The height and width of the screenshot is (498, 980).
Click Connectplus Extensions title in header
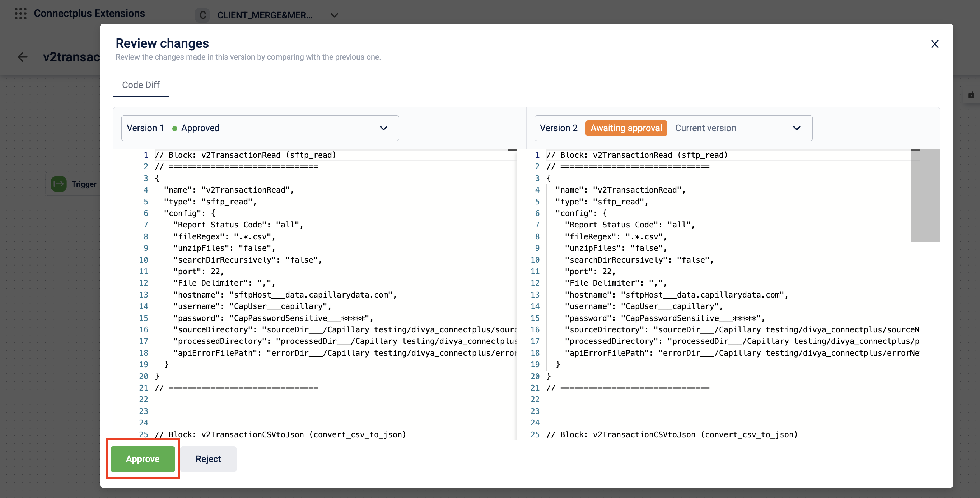[x=89, y=13]
